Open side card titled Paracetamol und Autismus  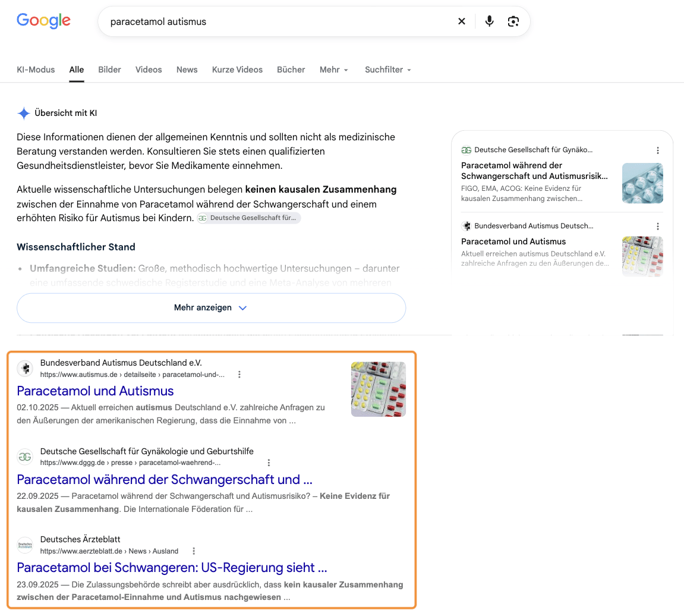click(513, 241)
